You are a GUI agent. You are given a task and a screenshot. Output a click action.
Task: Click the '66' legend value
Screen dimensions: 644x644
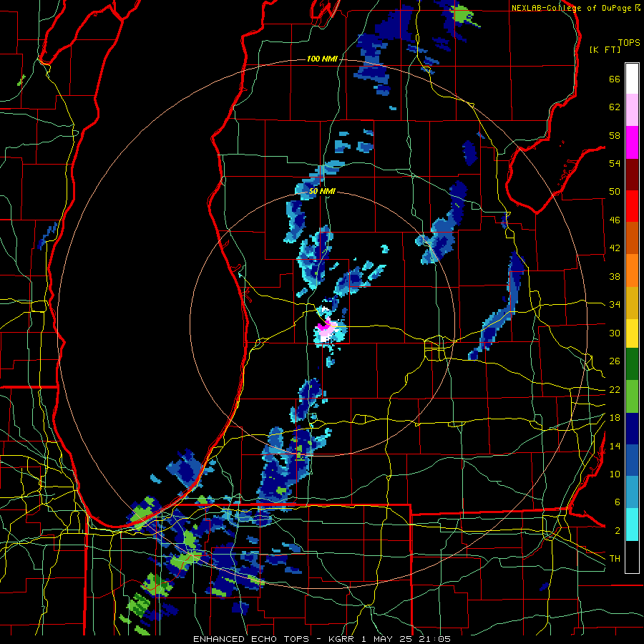[615, 79]
